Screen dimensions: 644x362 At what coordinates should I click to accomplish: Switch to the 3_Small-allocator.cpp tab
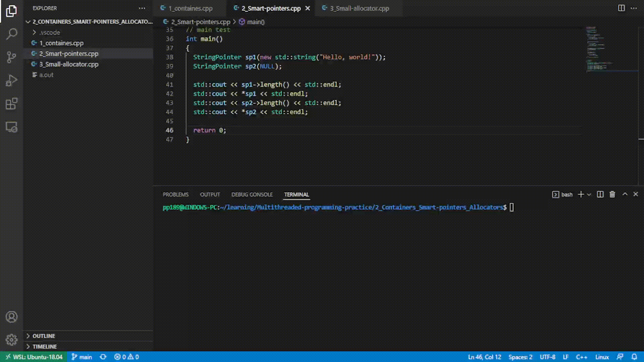point(359,8)
